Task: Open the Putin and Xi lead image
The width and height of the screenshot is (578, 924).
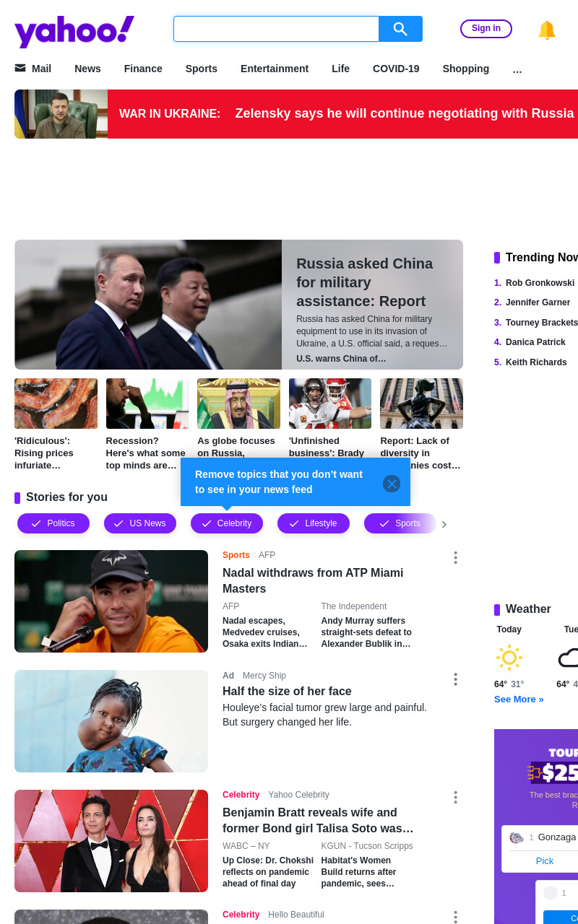Action: pos(148,305)
